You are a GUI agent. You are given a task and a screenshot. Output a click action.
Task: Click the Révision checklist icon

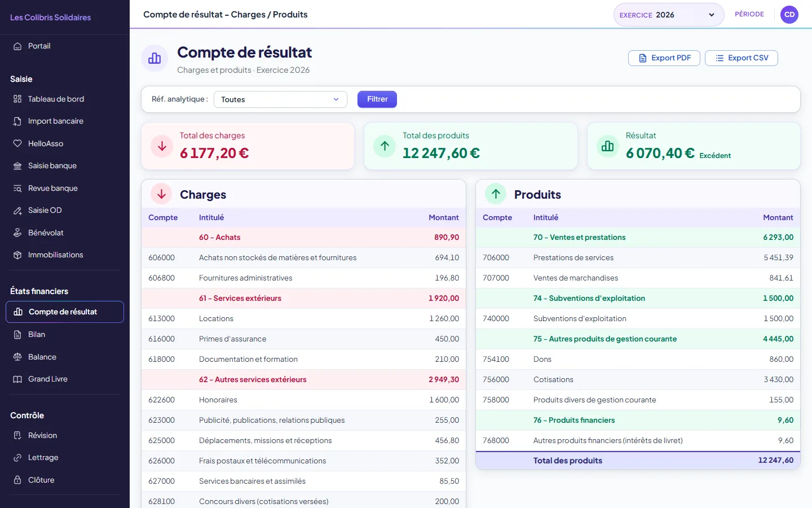tap(17, 435)
